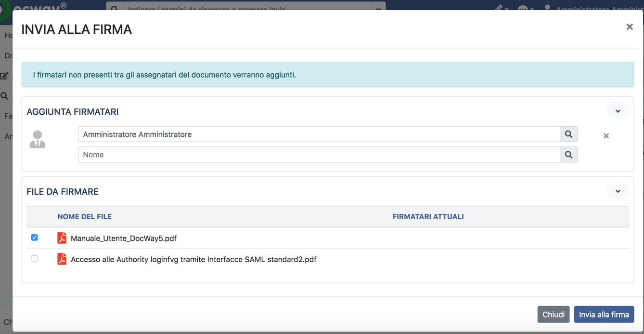Collapse the Aggiunta Firmatari section

click(x=618, y=111)
